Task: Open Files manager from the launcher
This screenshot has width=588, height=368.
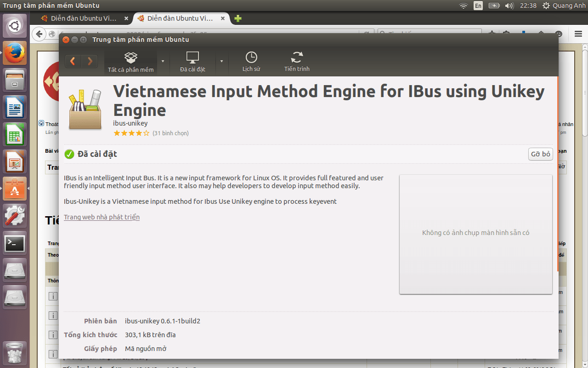Action: coord(15,80)
